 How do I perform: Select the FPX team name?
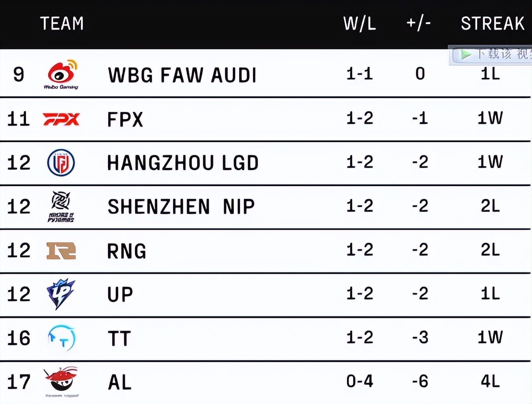(x=125, y=119)
